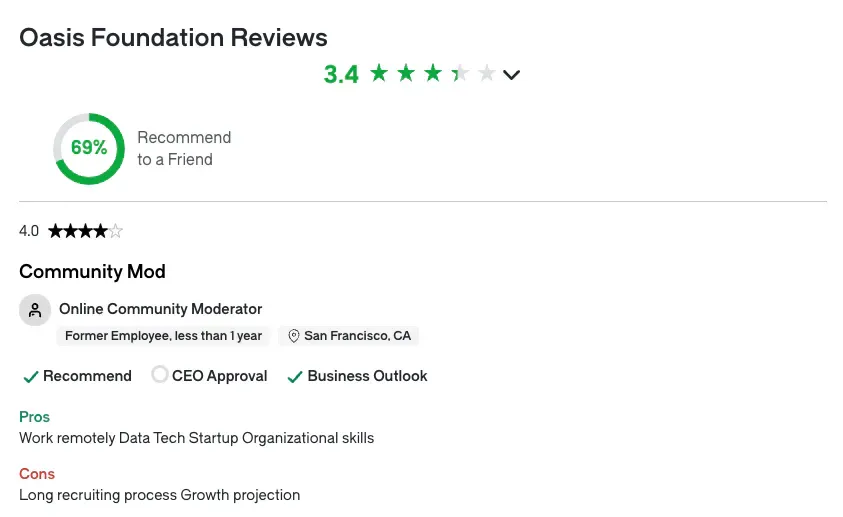Click the red Cons heading
Viewport: 843px width, 517px height.
[x=37, y=474]
